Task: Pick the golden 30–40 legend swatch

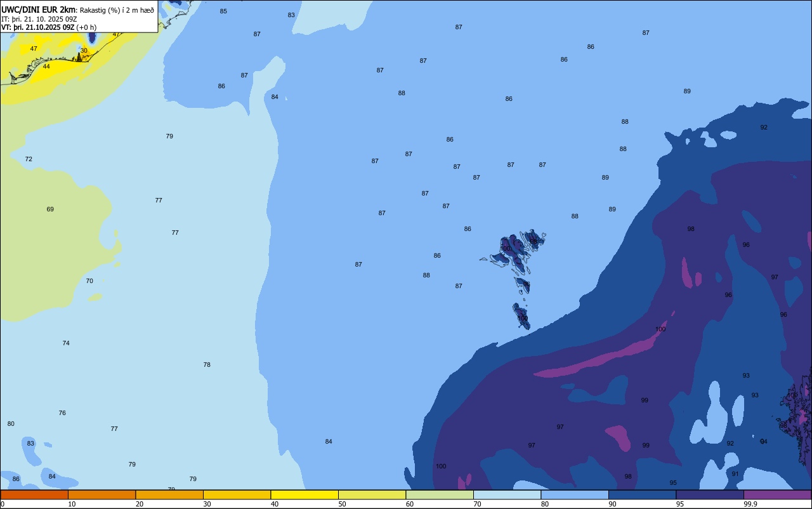Action: tap(237, 494)
